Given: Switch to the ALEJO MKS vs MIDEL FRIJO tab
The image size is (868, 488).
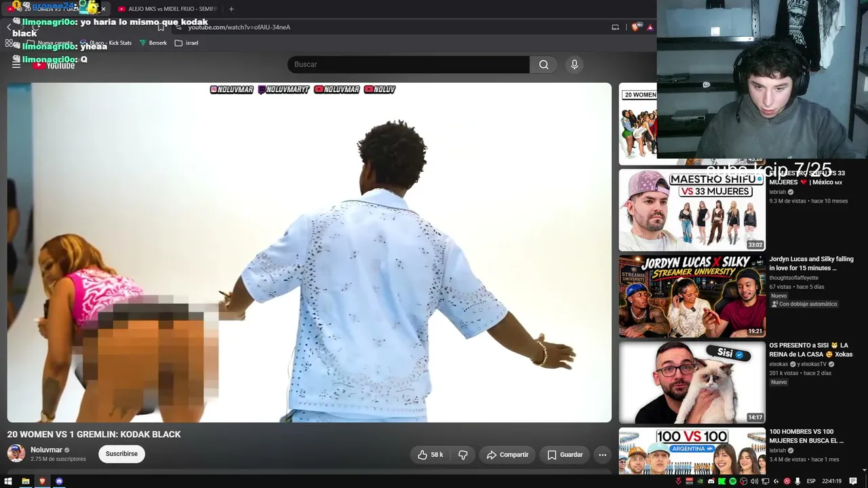Looking at the screenshot, I should (167, 9).
